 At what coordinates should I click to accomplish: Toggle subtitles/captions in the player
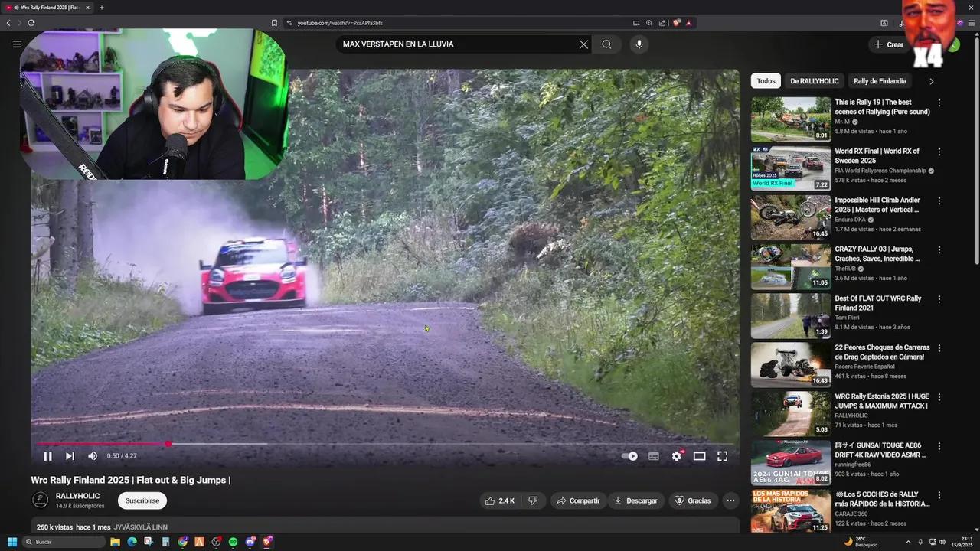653,456
